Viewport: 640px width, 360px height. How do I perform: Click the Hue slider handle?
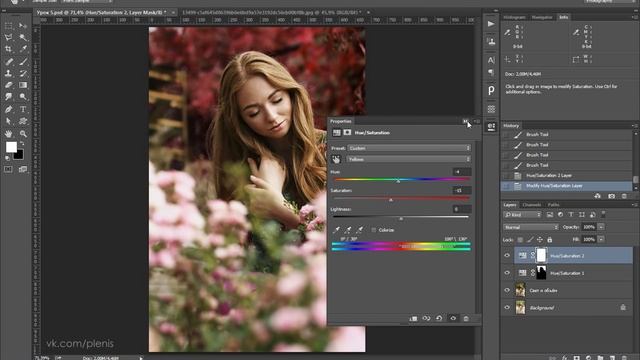[x=398, y=181]
